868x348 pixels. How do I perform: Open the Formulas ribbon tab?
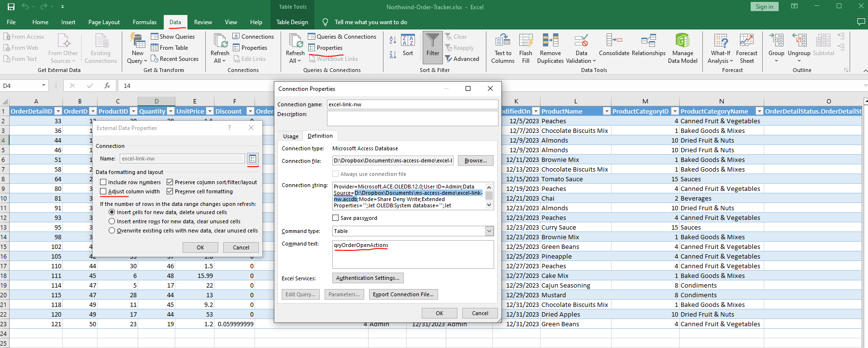tap(144, 22)
